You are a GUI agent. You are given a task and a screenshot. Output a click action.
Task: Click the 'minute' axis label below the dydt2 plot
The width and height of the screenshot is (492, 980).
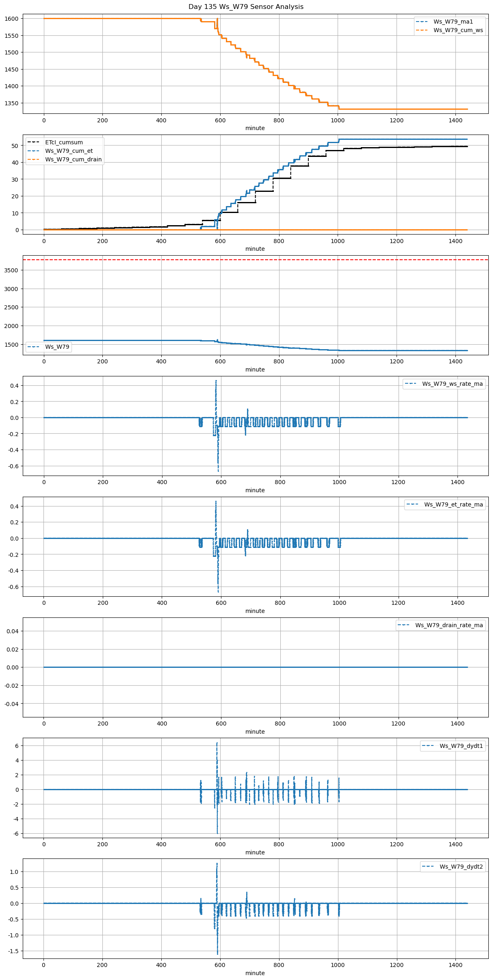click(255, 973)
